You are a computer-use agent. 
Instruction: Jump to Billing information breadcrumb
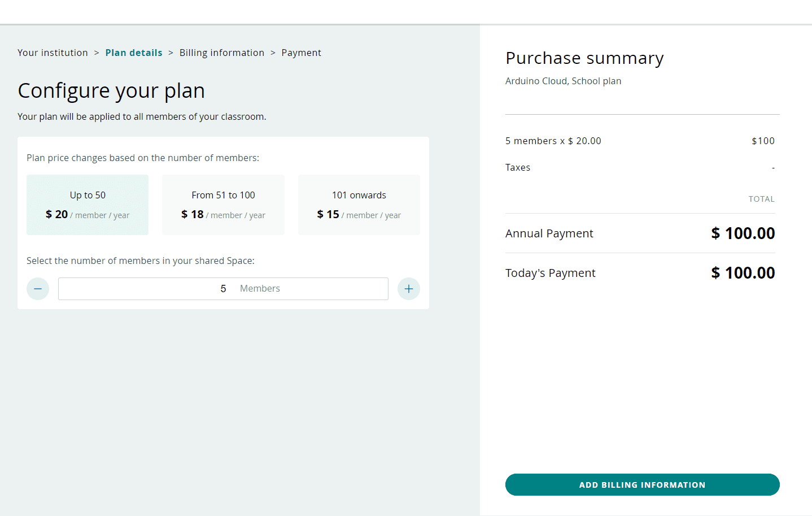(222, 53)
